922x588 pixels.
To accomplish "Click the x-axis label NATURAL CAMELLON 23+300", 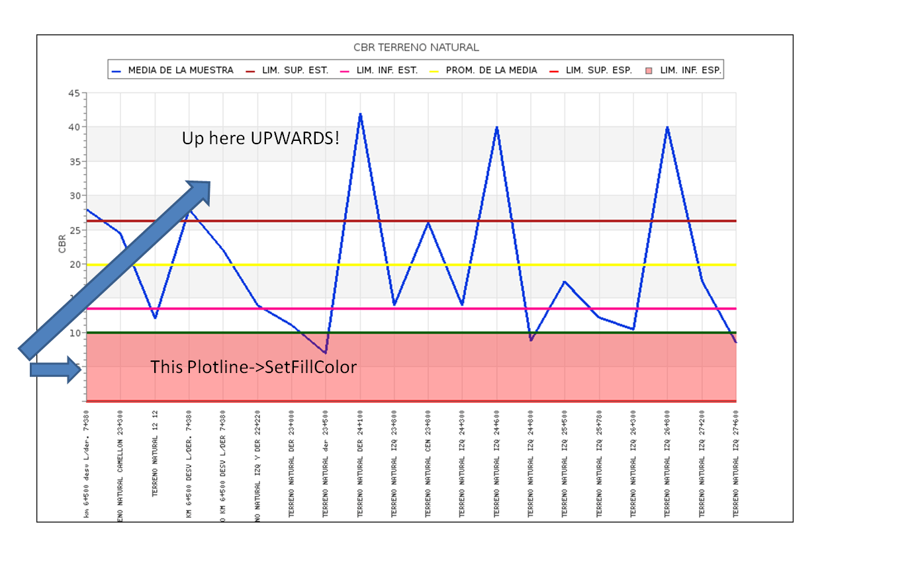I will click(x=120, y=466).
